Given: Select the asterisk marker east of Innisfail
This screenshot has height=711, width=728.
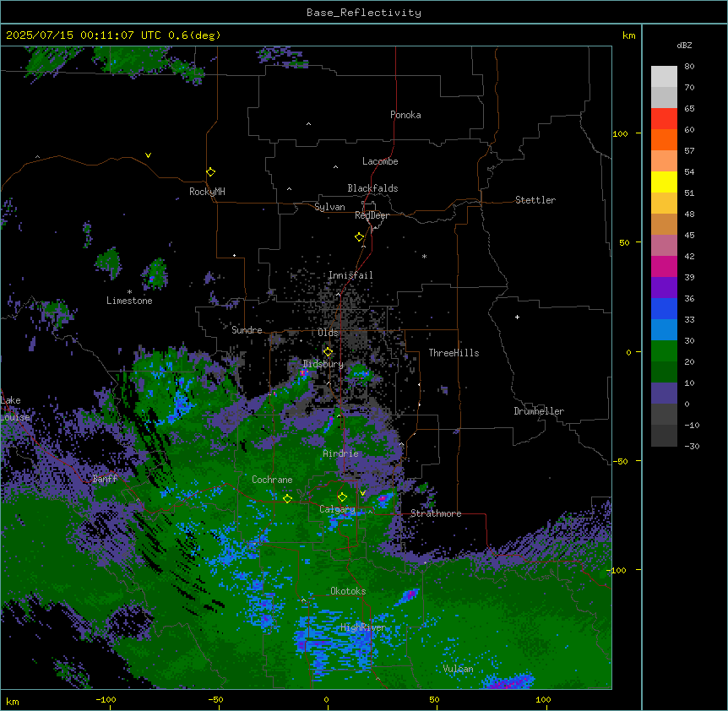Looking at the screenshot, I should 424,256.
